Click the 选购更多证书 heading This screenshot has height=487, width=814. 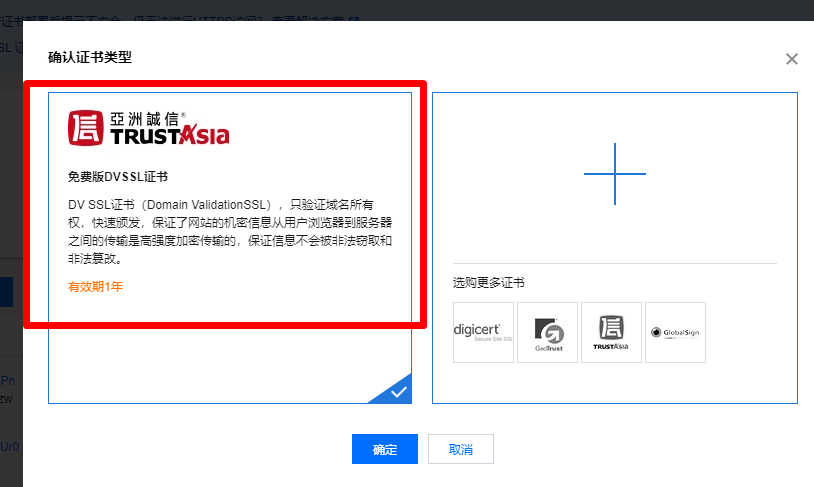[489, 282]
